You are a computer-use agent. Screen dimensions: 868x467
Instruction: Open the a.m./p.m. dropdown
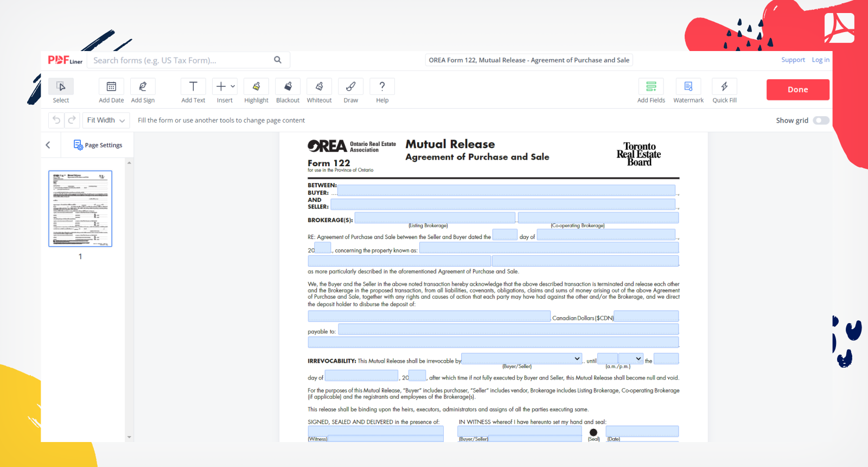tap(631, 359)
